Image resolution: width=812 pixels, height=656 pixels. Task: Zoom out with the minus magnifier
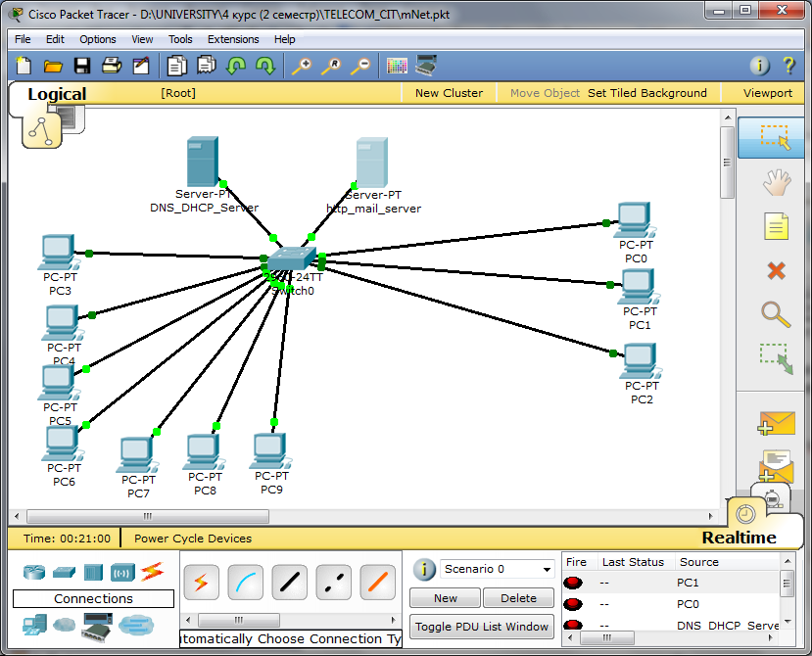[361, 66]
